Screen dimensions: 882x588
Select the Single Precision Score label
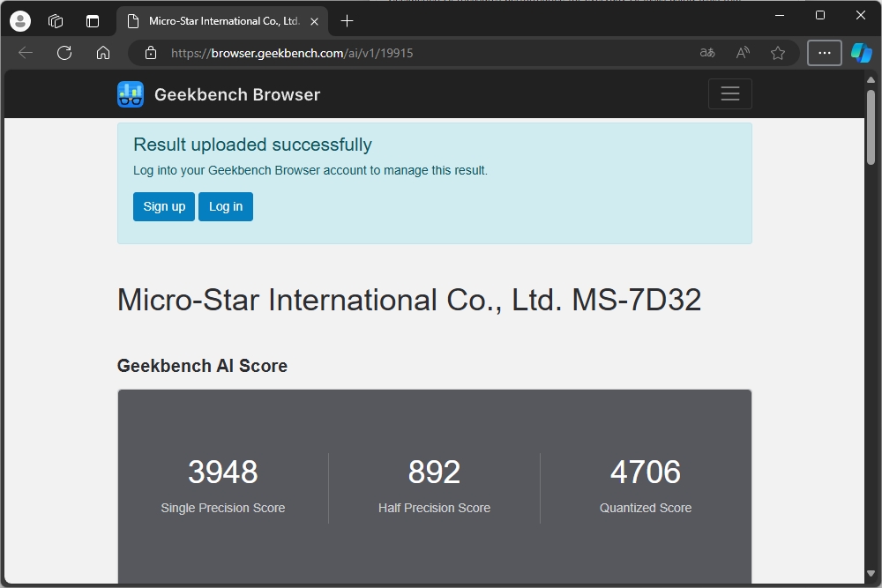tap(223, 508)
